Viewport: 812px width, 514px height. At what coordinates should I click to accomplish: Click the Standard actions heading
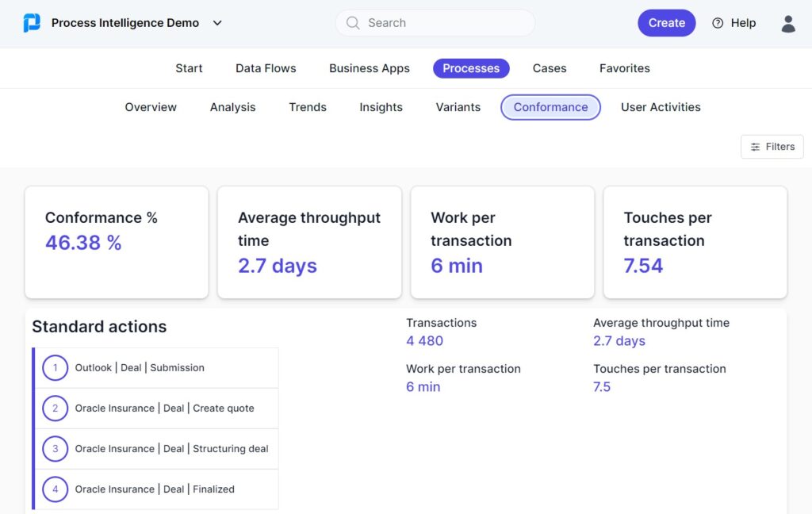click(99, 327)
